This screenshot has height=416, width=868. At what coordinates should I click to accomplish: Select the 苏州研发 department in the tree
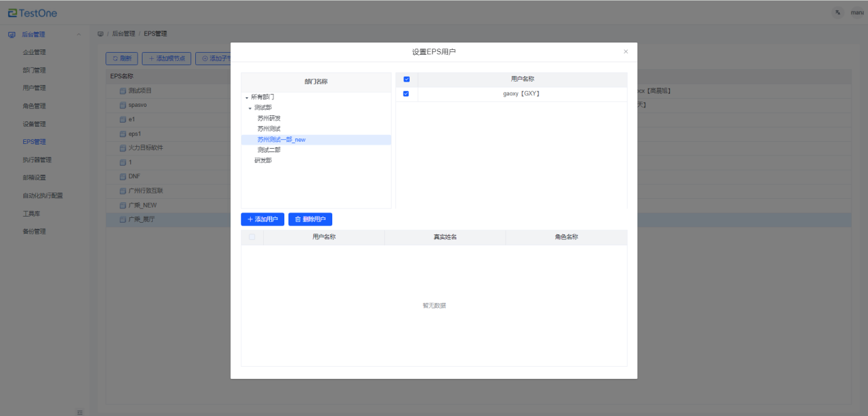pos(269,118)
